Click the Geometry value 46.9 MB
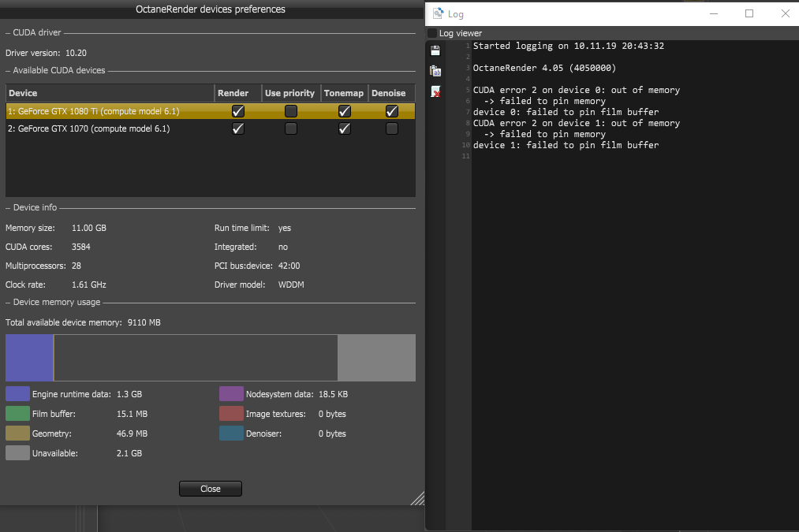This screenshot has width=799, height=532. coord(132,433)
